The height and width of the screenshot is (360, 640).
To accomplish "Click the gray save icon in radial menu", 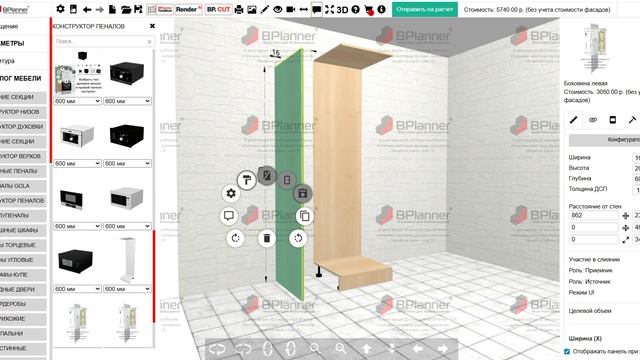I will point(302,193).
